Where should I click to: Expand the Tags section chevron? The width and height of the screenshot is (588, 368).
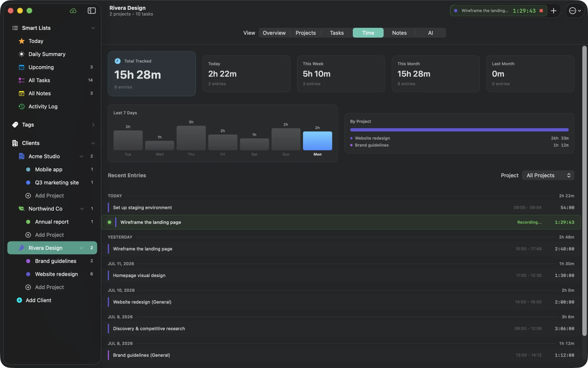point(93,125)
